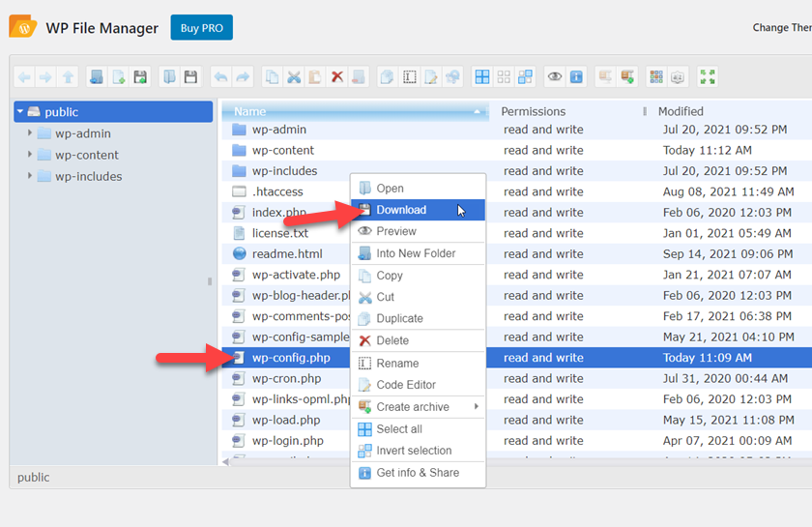
Task: Click the Redo toolbar icon
Action: coord(243,77)
